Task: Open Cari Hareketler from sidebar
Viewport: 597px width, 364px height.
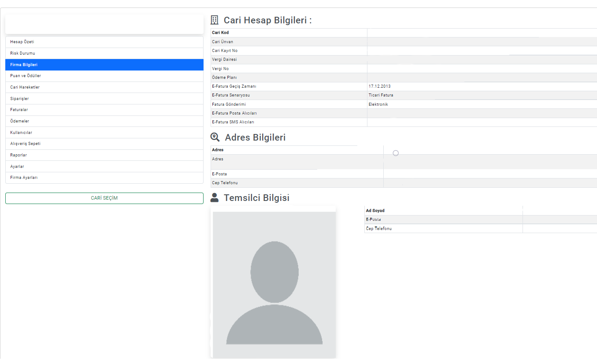Action: click(104, 87)
